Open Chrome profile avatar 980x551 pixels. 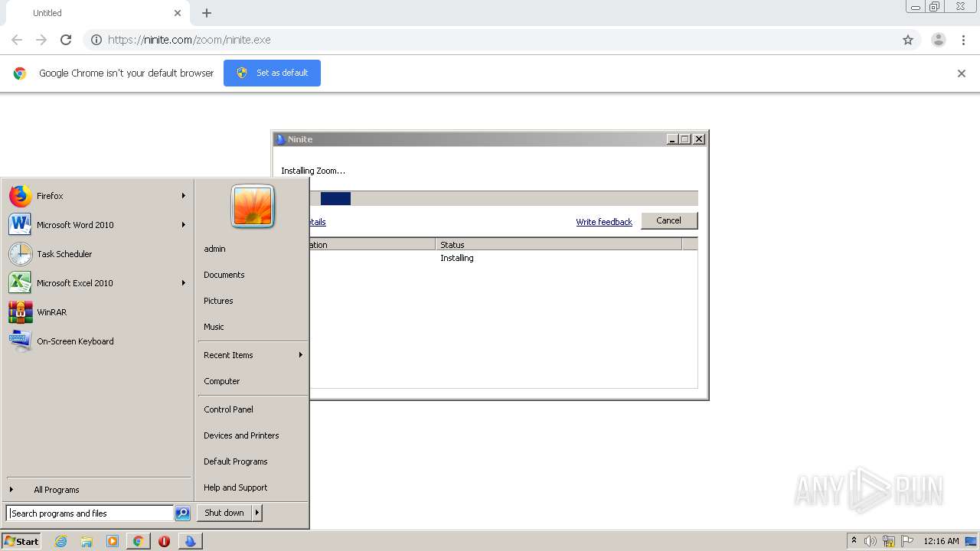(939, 40)
